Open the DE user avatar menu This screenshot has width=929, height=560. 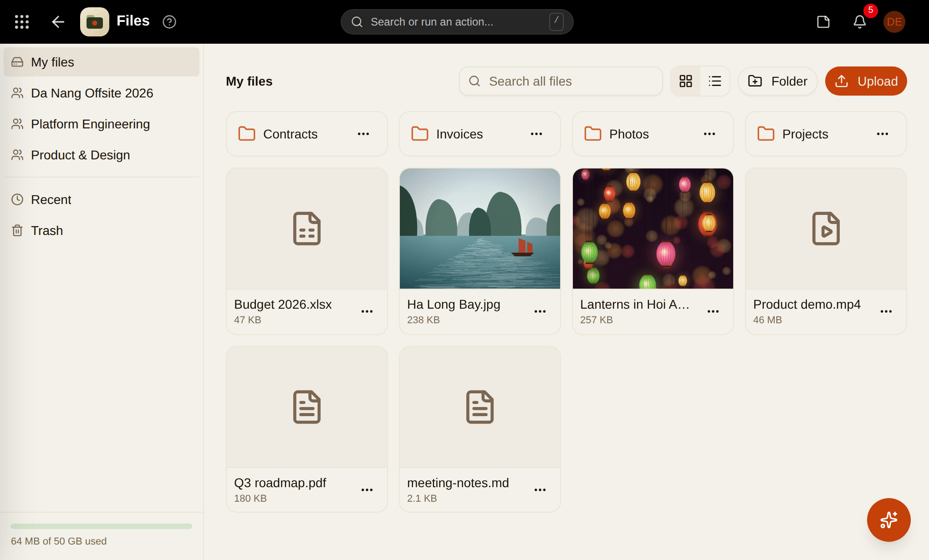(894, 22)
